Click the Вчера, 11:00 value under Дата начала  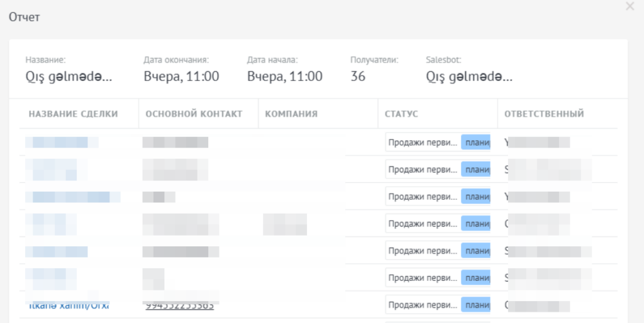coord(285,76)
